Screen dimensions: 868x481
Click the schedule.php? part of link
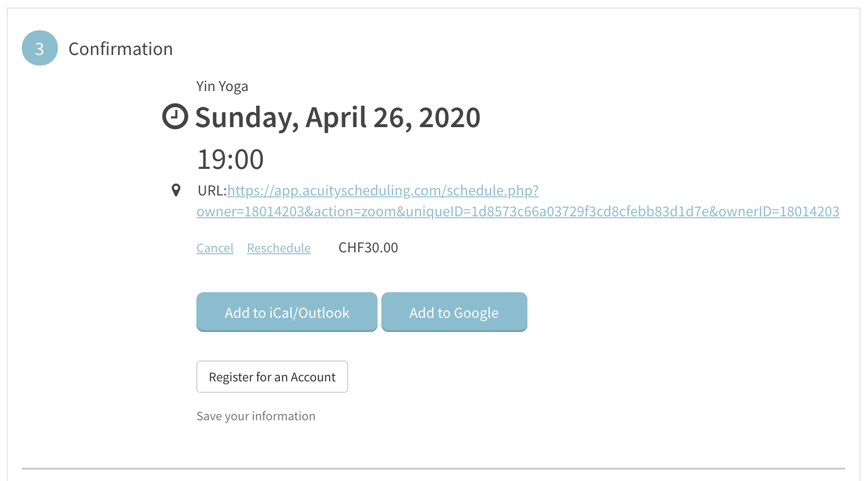click(x=492, y=191)
